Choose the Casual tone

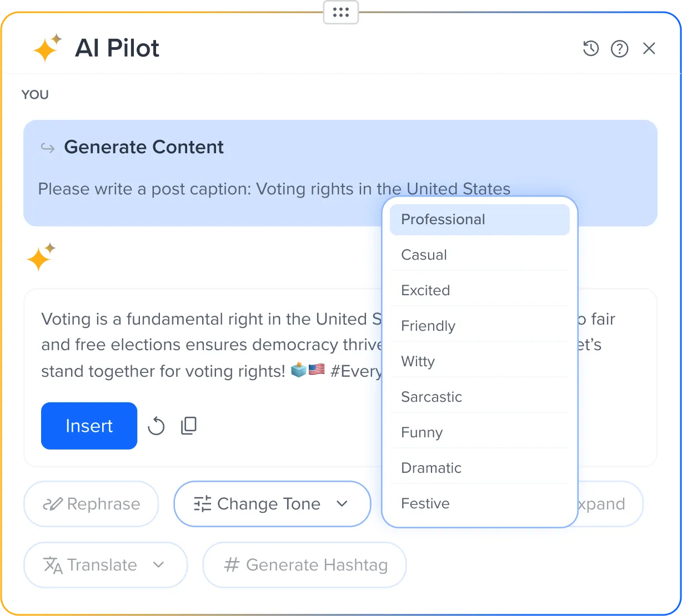coord(479,255)
